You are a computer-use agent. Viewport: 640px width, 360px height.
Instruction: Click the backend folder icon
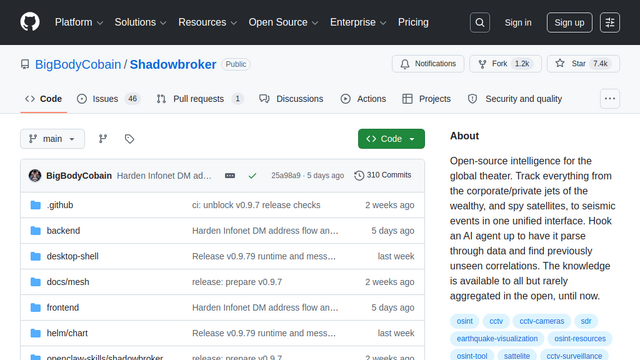(36, 231)
